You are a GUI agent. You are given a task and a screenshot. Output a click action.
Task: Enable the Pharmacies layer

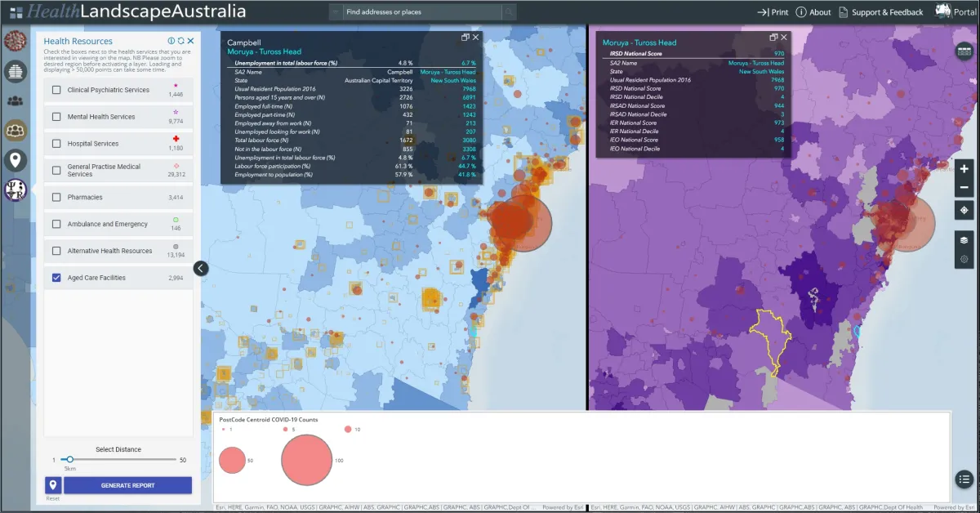[56, 197]
